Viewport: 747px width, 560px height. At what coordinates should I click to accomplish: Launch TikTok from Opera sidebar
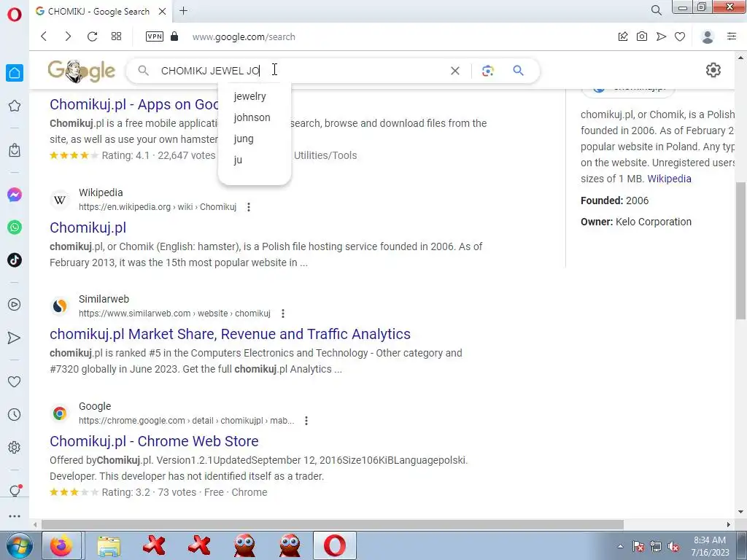pos(15,260)
